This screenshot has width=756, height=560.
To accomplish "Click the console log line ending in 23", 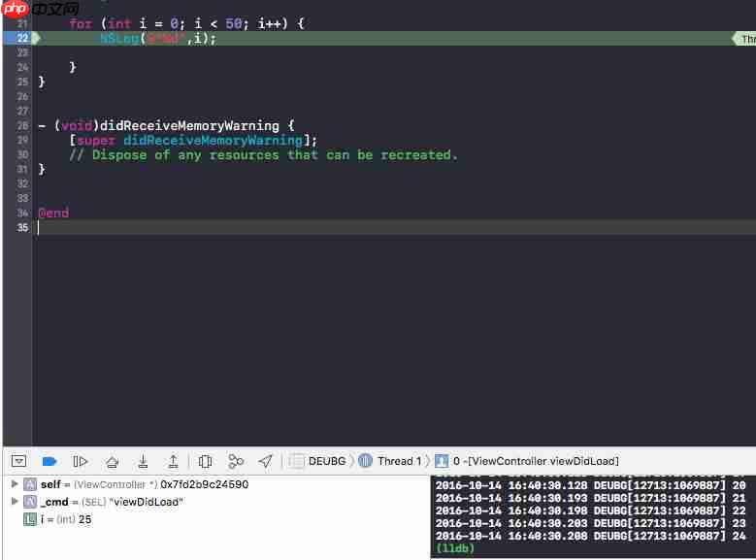I will coord(591,523).
